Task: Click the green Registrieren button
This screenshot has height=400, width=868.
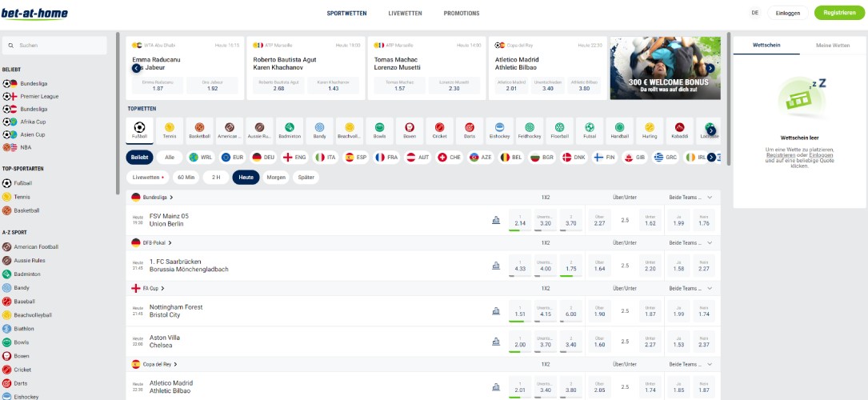Action: 839,13
